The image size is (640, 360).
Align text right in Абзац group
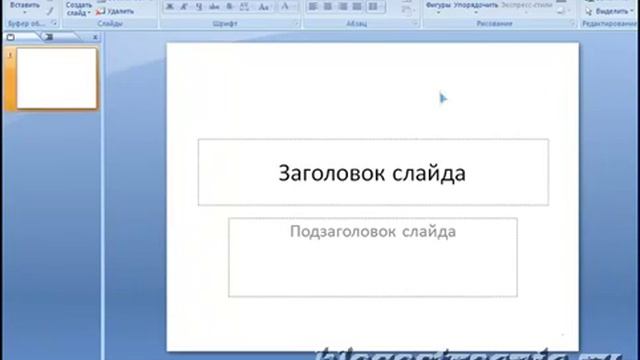coord(342,7)
